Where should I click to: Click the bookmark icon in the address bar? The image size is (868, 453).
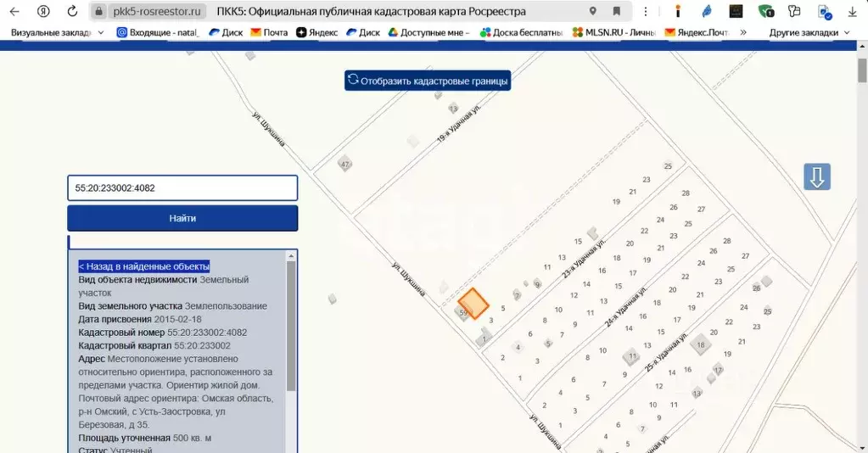click(x=616, y=12)
